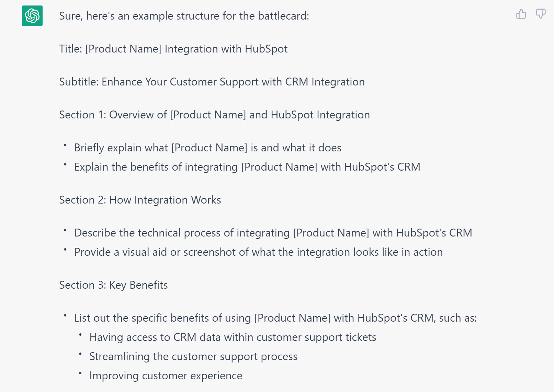The height and width of the screenshot is (392, 554).
Task: Click the Section 1: Overview heading text
Action: click(x=215, y=115)
